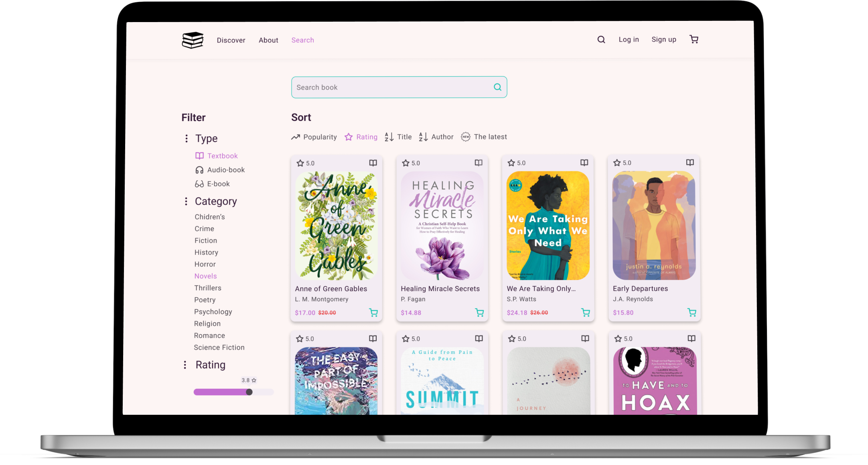Screen dimensions: 868x465
Task: Open the Discover nav item
Action: click(x=231, y=40)
